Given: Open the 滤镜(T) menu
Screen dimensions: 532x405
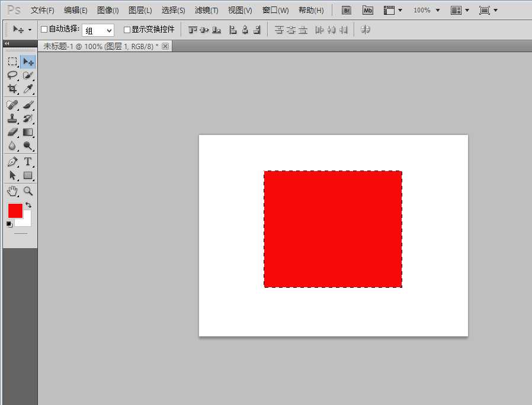Looking at the screenshot, I should tap(206, 11).
